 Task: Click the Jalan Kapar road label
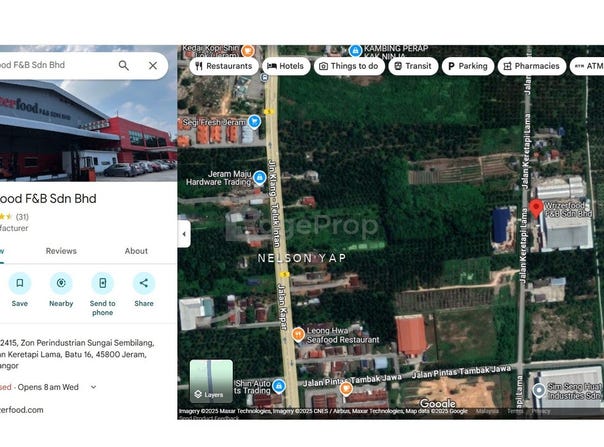pos(282,307)
